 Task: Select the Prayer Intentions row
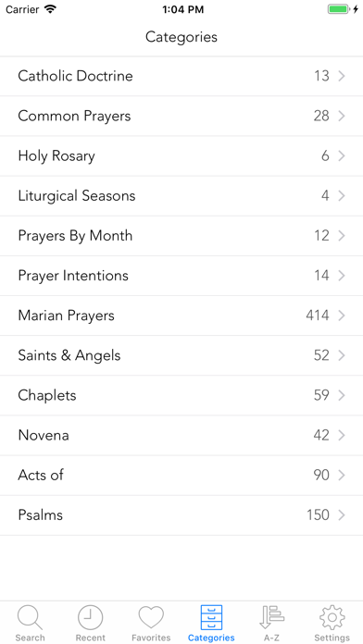coord(181,276)
